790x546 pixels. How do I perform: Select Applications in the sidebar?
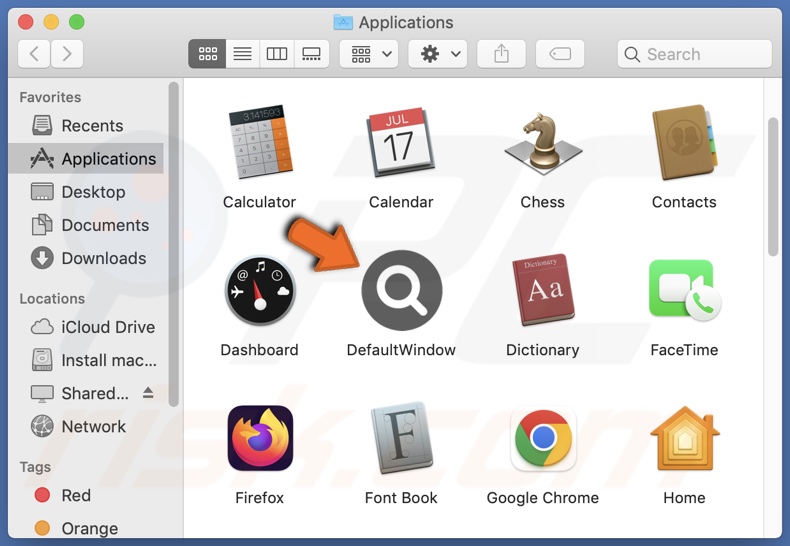[x=86, y=159]
